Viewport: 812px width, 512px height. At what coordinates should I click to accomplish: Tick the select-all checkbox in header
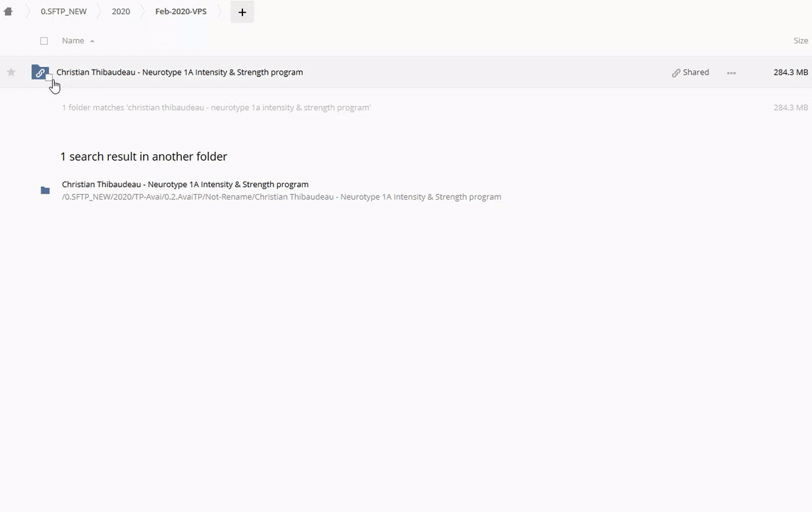pos(44,41)
